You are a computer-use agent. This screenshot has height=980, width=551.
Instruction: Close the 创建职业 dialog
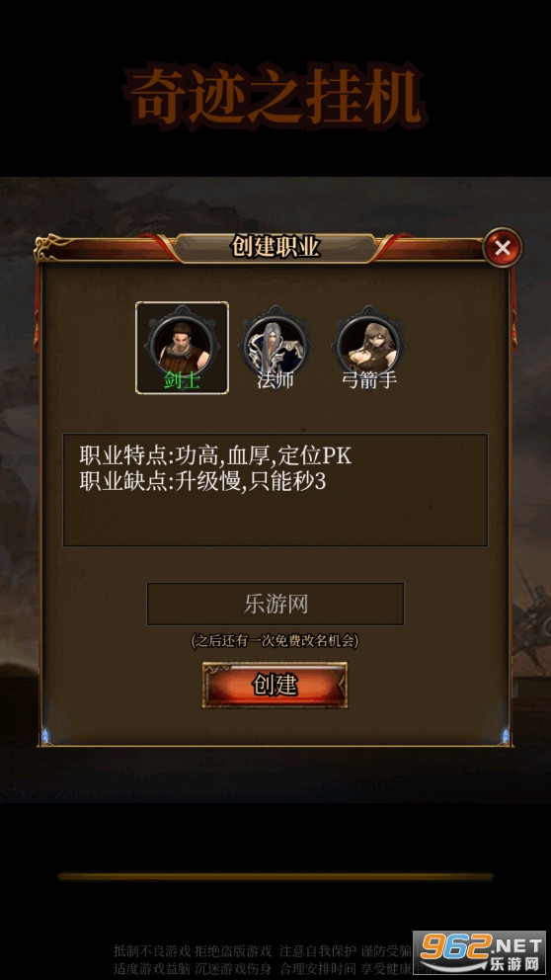[503, 248]
